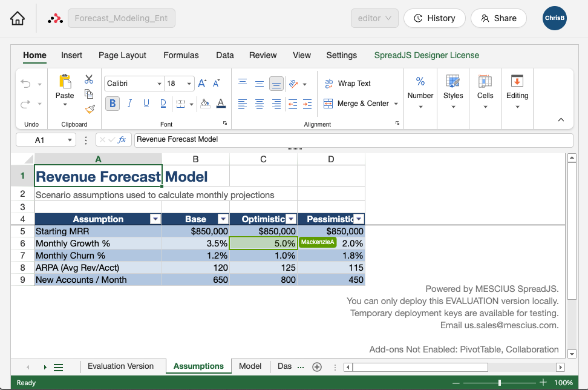Viewport: 588px width, 390px height.
Task: Open the Model sheet tab
Action: [250, 366]
